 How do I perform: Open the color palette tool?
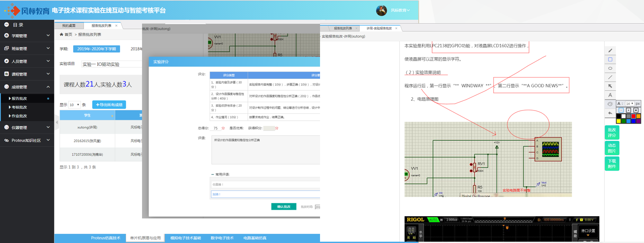click(610, 104)
